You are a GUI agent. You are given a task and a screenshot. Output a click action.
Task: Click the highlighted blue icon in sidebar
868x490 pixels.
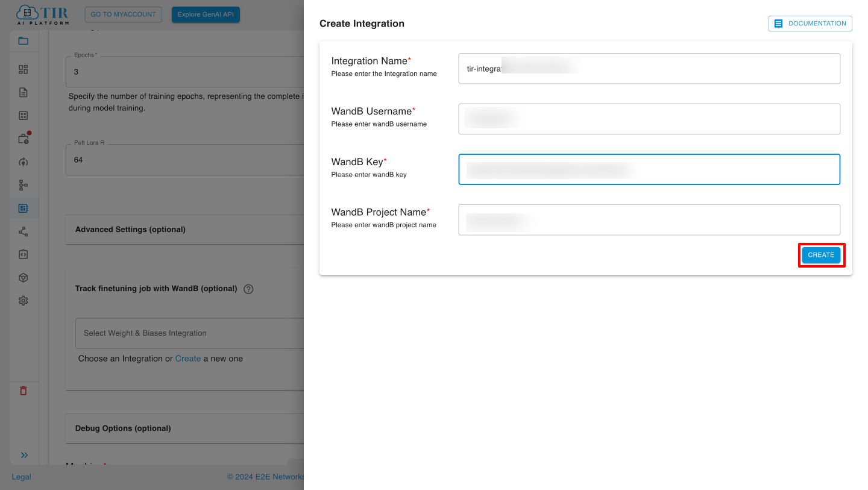pos(24,208)
